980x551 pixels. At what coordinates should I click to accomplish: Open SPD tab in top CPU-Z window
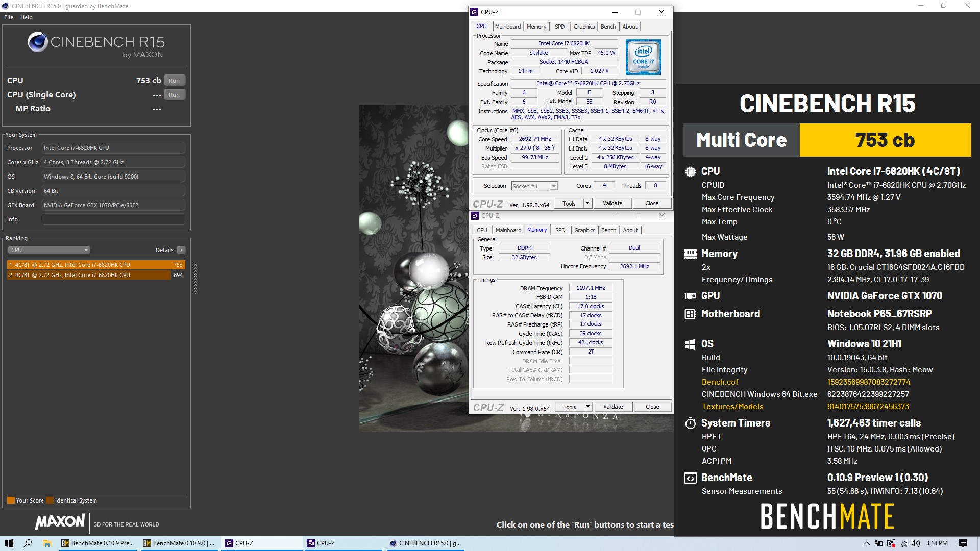click(x=560, y=27)
